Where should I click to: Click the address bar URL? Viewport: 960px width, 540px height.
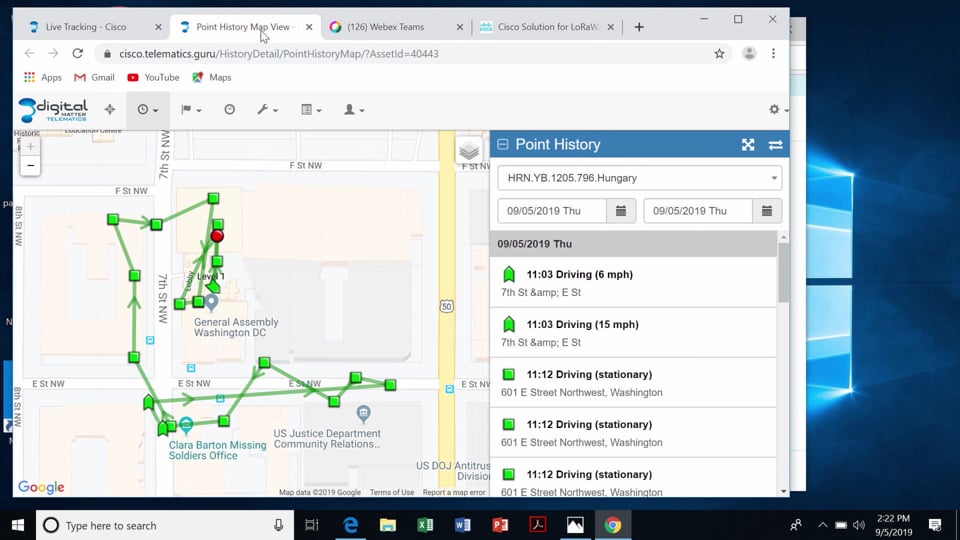(279, 54)
